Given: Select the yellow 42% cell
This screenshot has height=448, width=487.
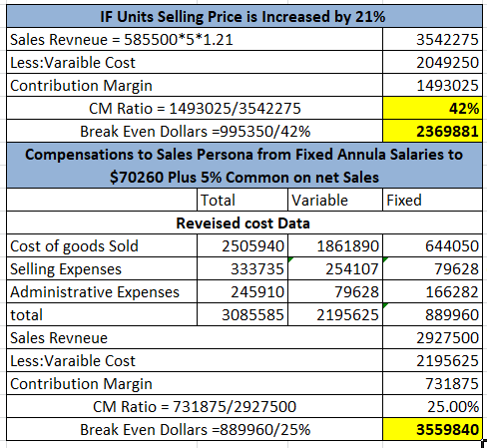Looking at the screenshot, I should pyautogui.click(x=432, y=108).
